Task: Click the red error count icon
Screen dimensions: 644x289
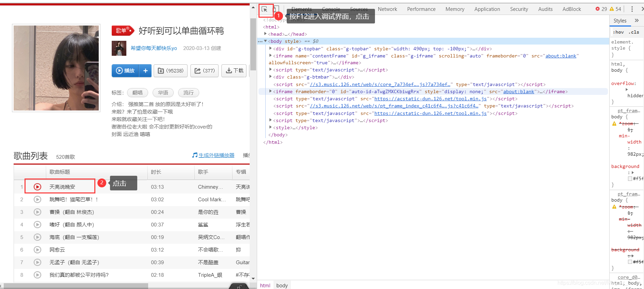Action: pos(597,9)
